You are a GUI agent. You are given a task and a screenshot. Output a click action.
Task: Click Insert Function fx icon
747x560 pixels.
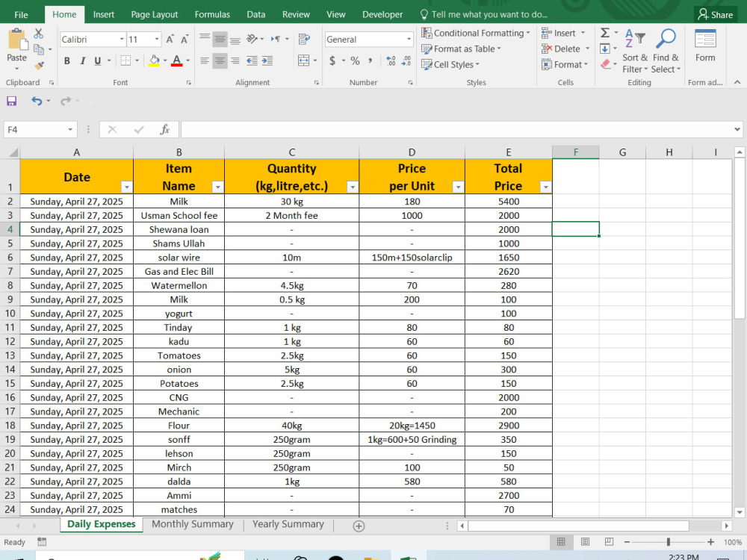click(164, 129)
